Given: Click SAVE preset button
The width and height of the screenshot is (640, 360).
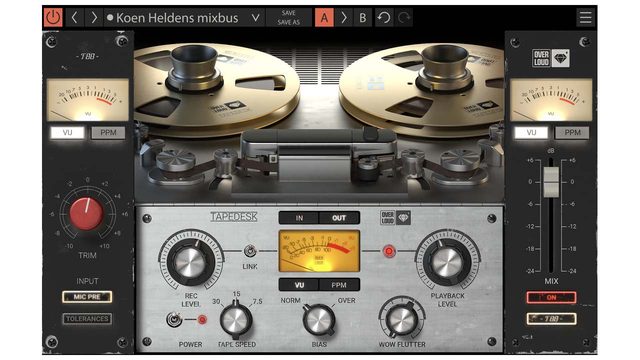Looking at the screenshot, I should 289,13.
